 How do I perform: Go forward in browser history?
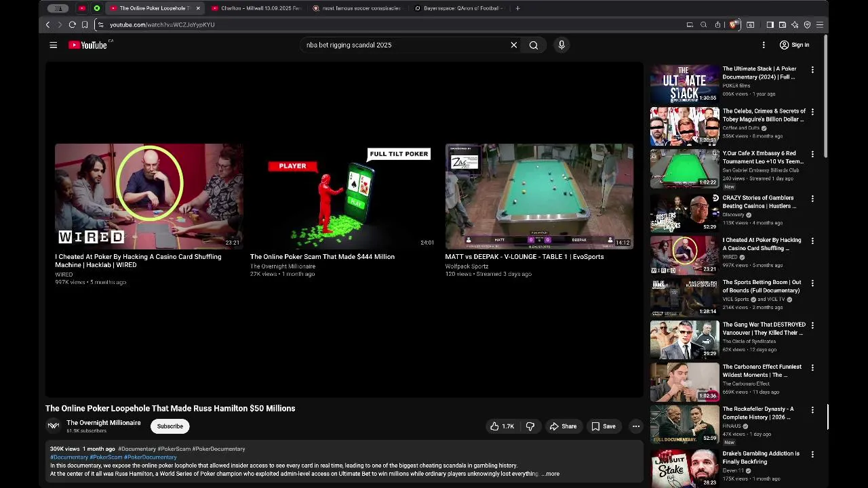point(60,24)
